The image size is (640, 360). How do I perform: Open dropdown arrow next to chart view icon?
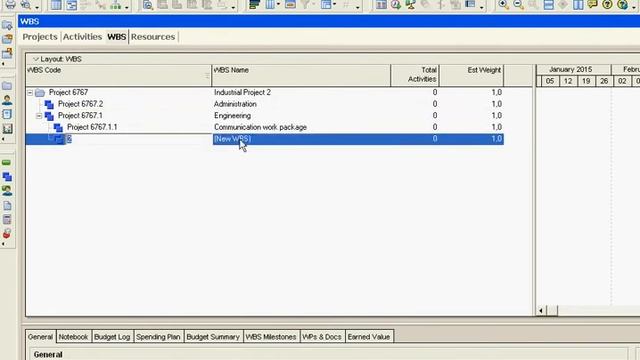coord(127,7)
